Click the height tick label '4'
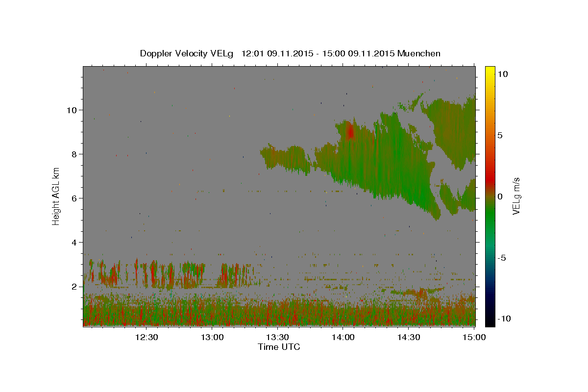This screenshot has height=392, width=588. pos(74,242)
